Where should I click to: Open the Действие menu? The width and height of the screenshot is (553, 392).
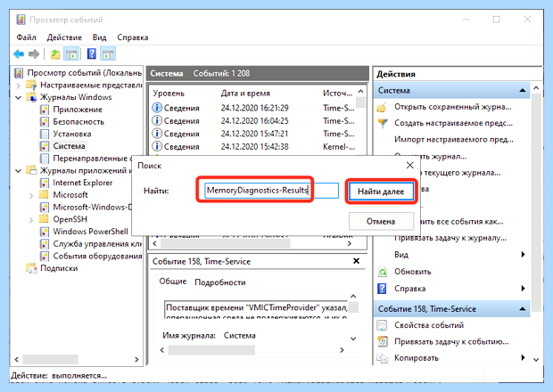64,37
